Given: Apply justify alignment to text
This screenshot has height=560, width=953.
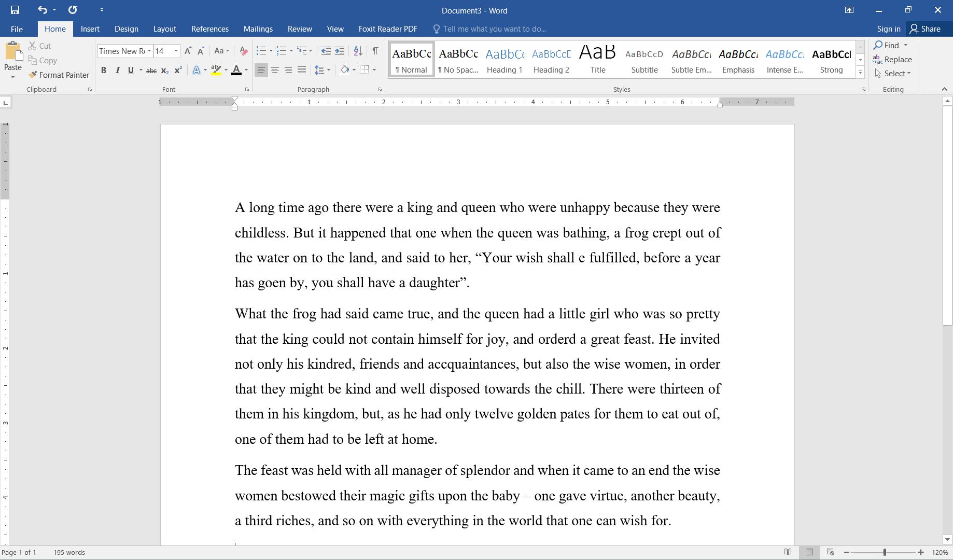Looking at the screenshot, I should pyautogui.click(x=301, y=70).
